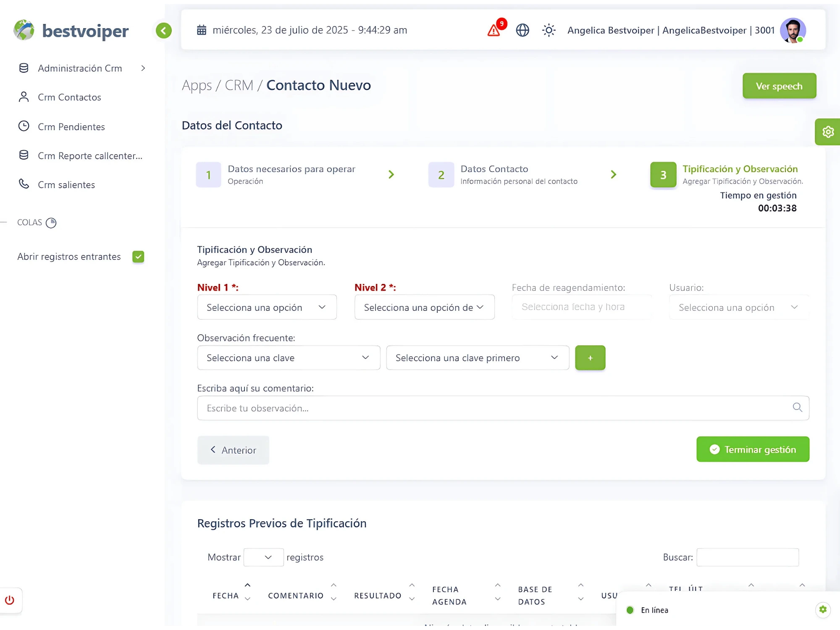
Task: Open the En línea status settings gear
Action: (x=823, y=609)
